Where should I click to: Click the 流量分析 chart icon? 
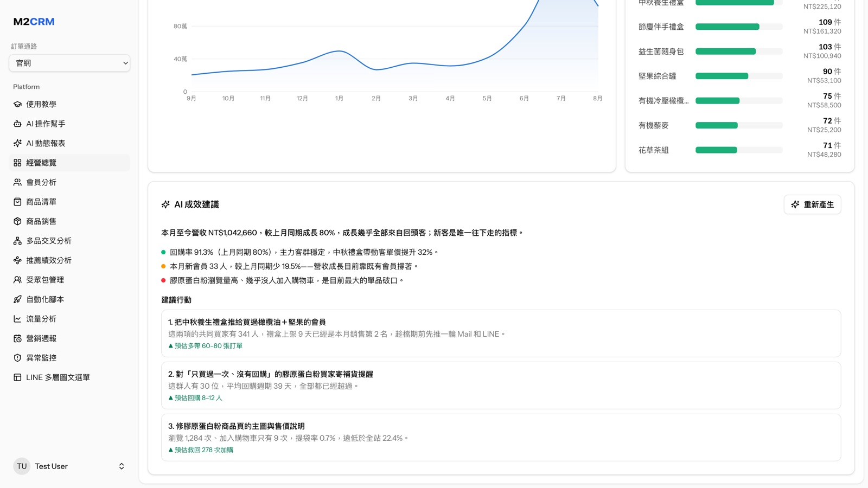click(x=17, y=319)
